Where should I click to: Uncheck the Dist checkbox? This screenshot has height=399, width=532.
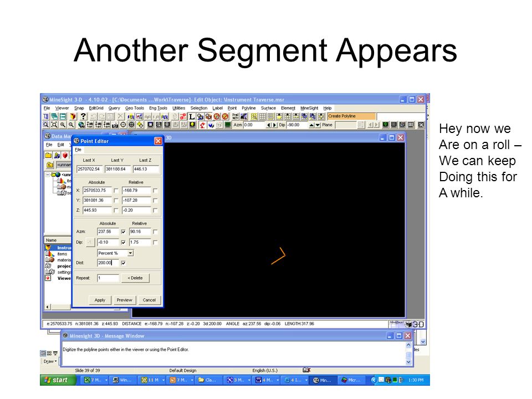point(123,263)
